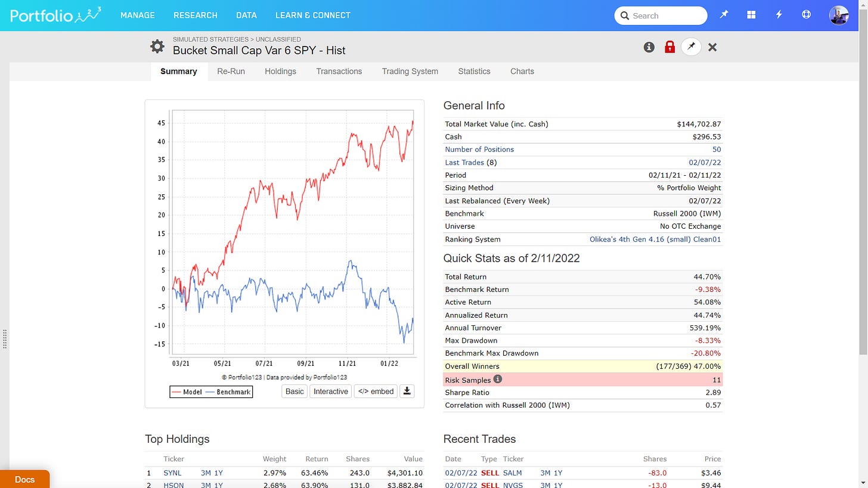This screenshot has width=868, height=488.
Task: Click the Benchmark Russell 2000 (IWM) value
Action: [x=687, y=213]
